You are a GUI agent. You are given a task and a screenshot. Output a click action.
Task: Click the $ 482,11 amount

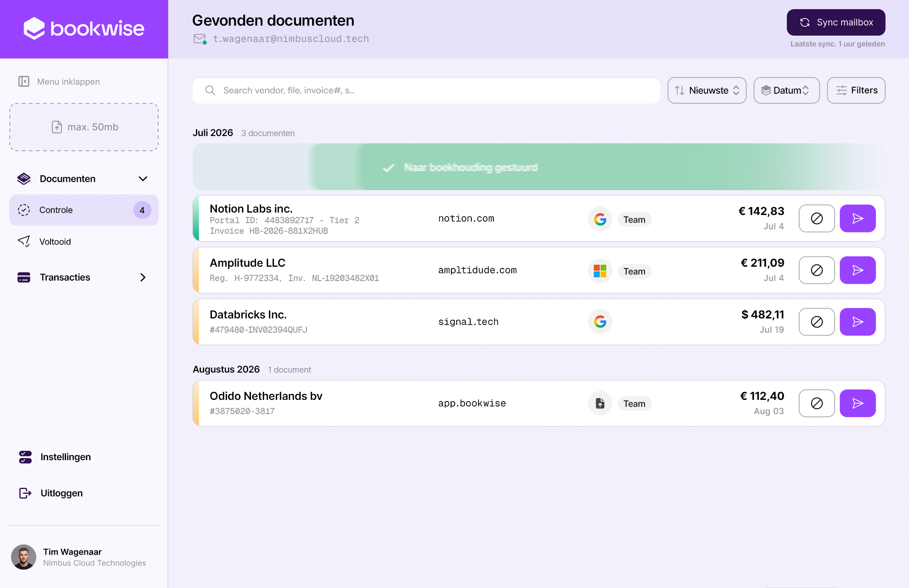tap(762, 315)
